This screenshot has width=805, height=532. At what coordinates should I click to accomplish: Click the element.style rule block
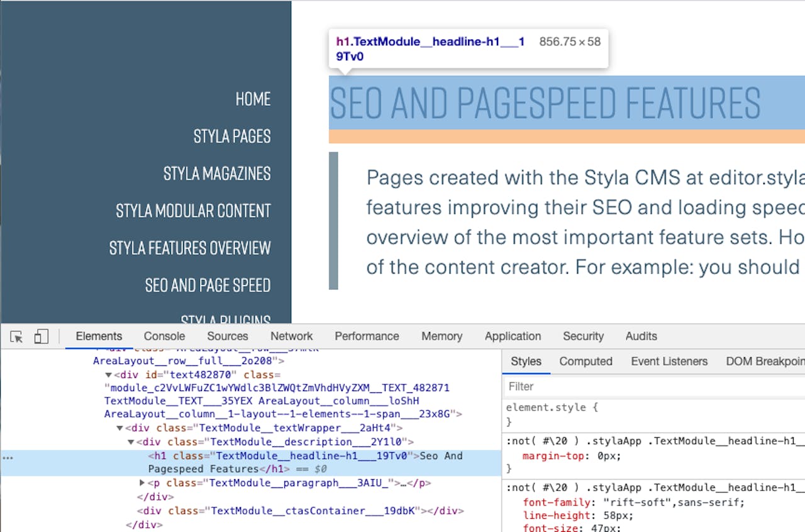[654, 414]
